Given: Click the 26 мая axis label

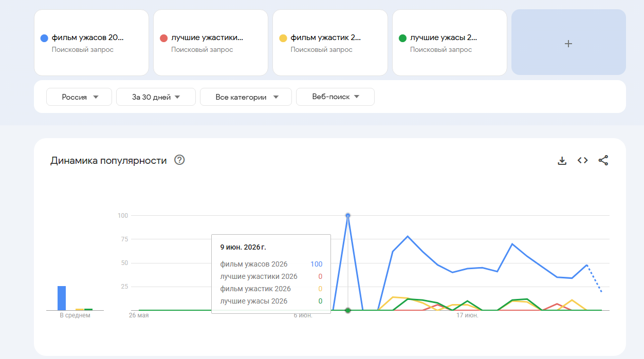Looking at the screenshot, I should coord(139,315).
